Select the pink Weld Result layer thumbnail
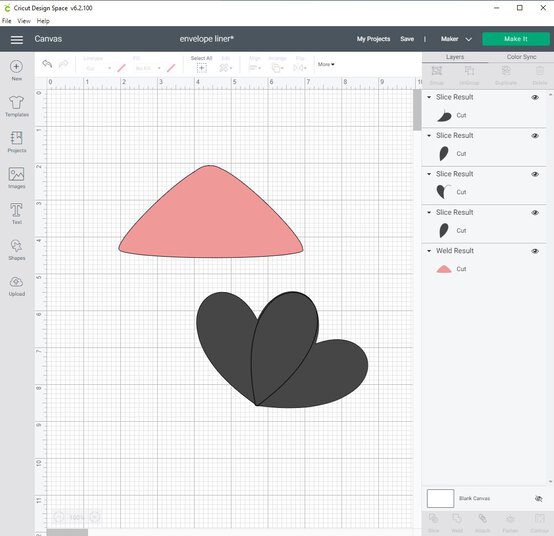Screen dimensions: 554x536 click(444, 269)
